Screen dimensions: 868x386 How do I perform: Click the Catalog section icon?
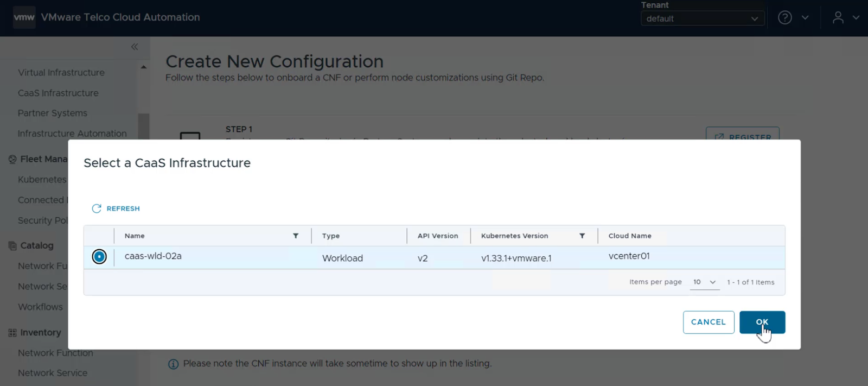point(12,245)
